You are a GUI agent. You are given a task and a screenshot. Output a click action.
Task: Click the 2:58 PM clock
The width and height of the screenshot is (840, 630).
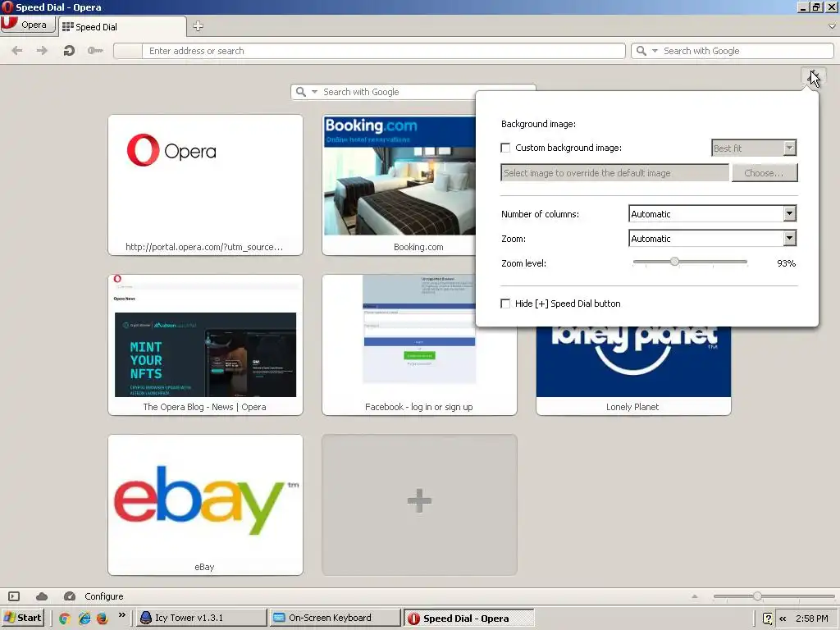812,619
